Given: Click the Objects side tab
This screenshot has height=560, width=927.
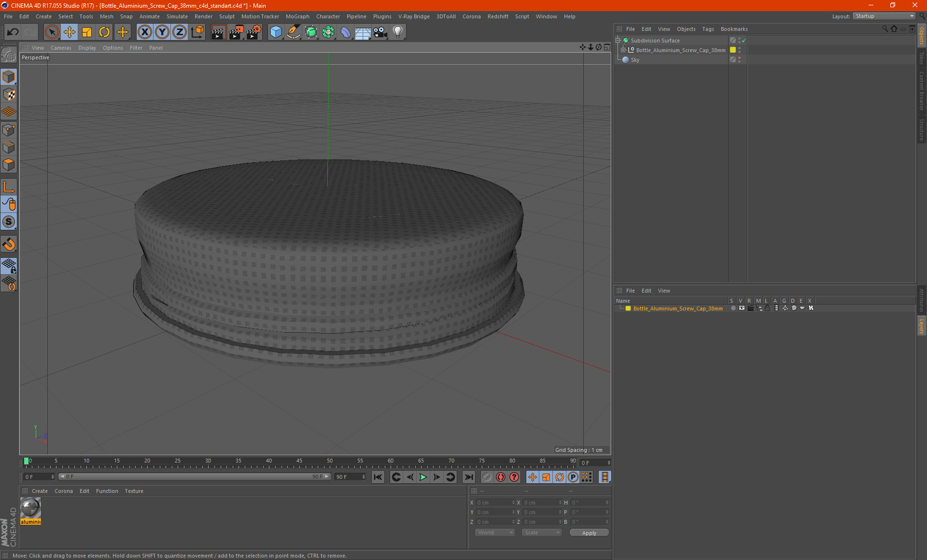Looking at the screenshot, I should click(x=922, y=36).
